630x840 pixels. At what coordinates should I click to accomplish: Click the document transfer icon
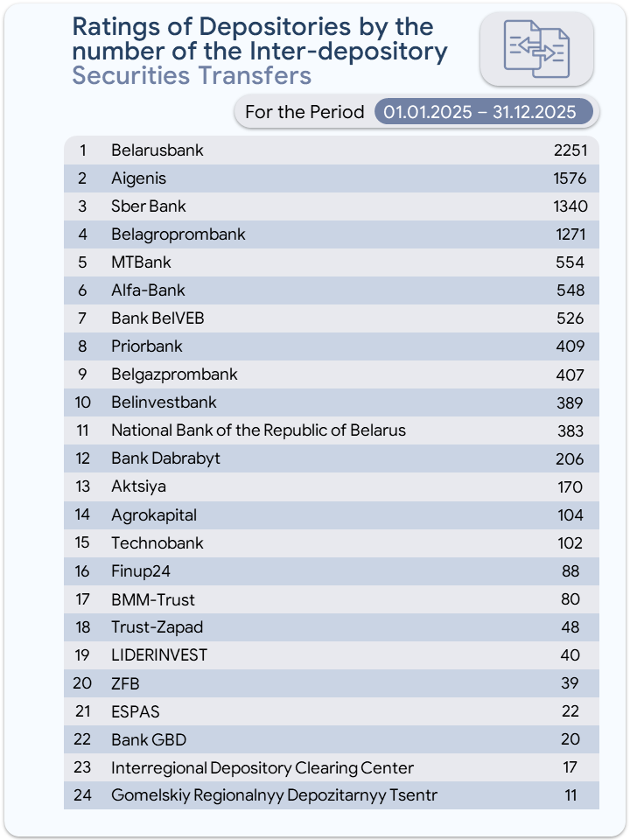(x=536, y=49)
